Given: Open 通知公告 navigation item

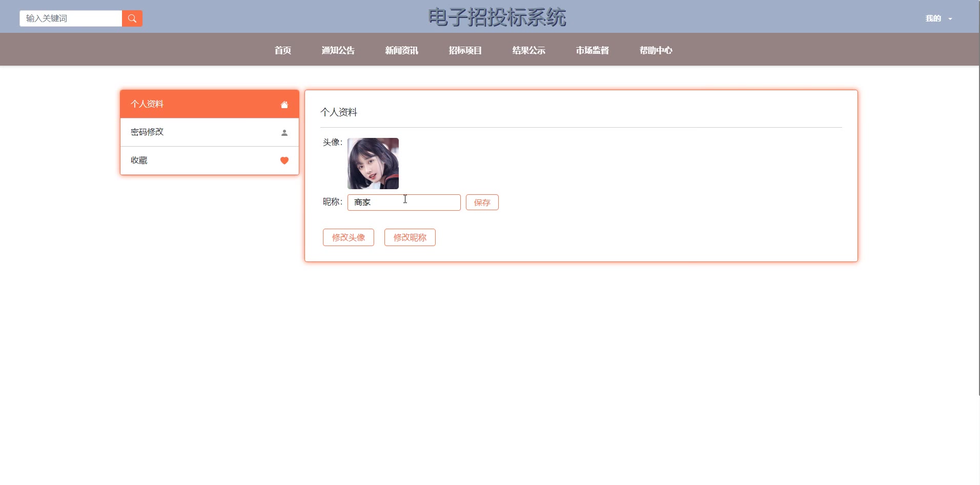Looking at the screenshot, I should point(338,50).
